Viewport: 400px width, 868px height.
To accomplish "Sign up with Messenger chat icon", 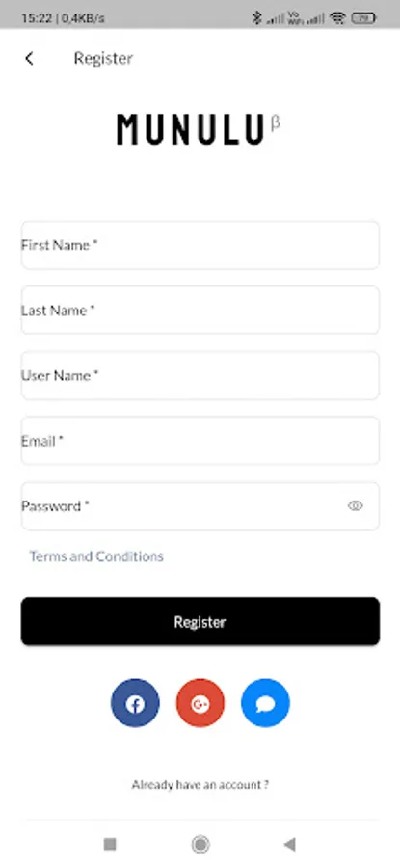I will (x=266, y=703).
